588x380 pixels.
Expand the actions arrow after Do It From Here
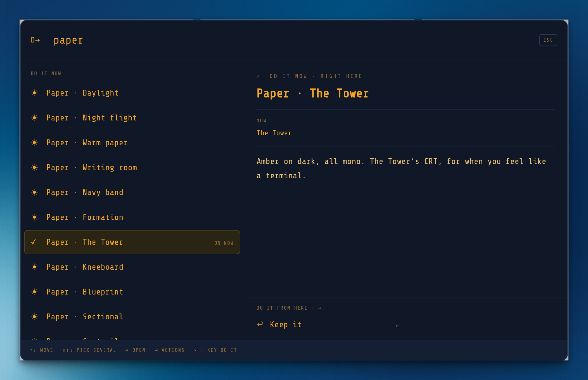(x=320, y=308)
